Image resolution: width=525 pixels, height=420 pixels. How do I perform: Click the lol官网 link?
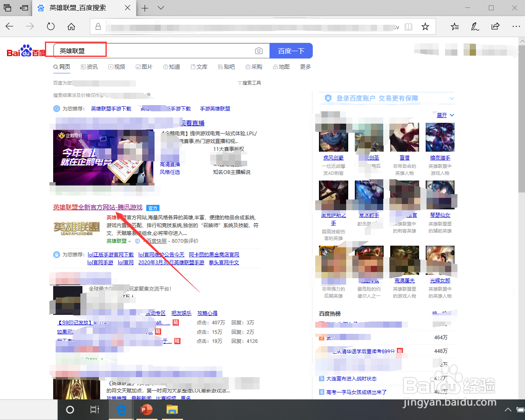(126, 263)
